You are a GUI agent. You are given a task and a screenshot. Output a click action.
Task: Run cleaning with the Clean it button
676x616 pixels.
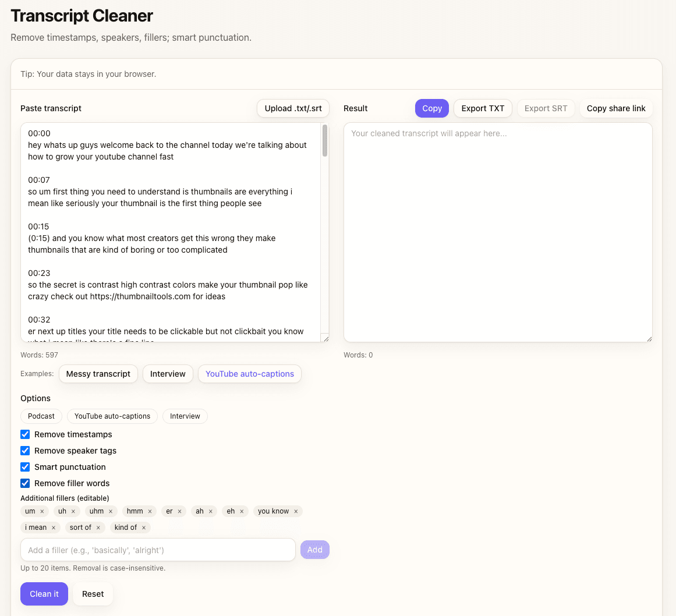(x=44, y=594)
